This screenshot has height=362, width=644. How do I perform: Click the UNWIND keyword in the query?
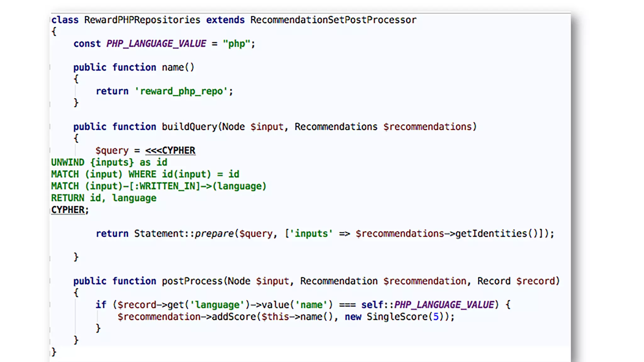point(68,162)
